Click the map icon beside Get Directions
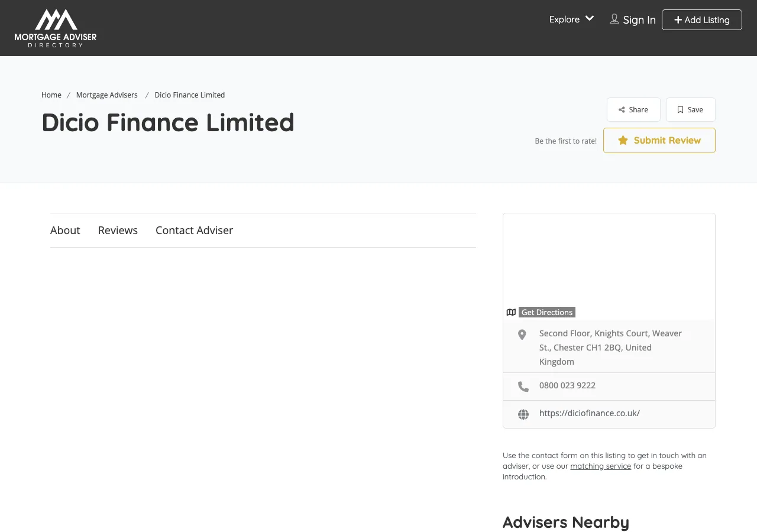Screen dimensions: 757x532 [x=511, y=312]
